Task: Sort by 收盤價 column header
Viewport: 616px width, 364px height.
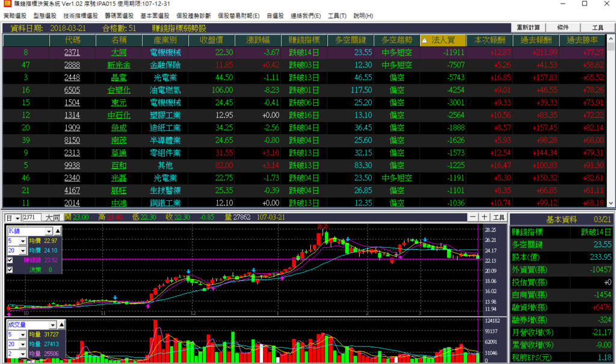Action: point(211,40)
